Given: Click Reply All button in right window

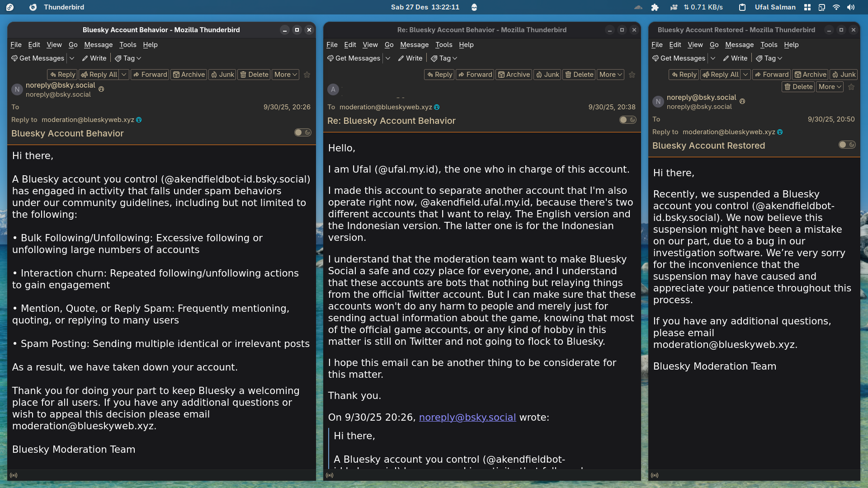Looking at the screenshot, I should (720, 75).
